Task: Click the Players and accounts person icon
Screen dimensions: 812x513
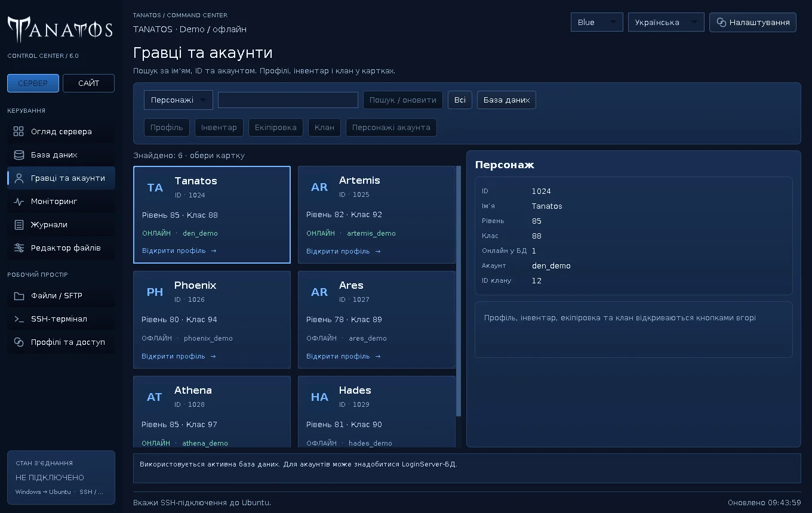Action: [x=19, y=178]
